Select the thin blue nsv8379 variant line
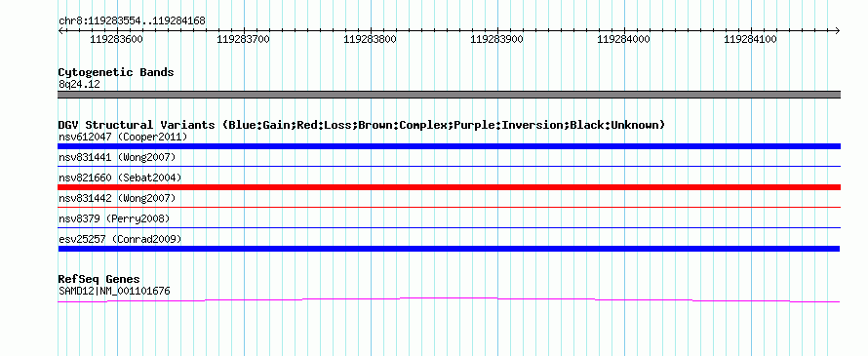The image size is (868, 356). 449,227
